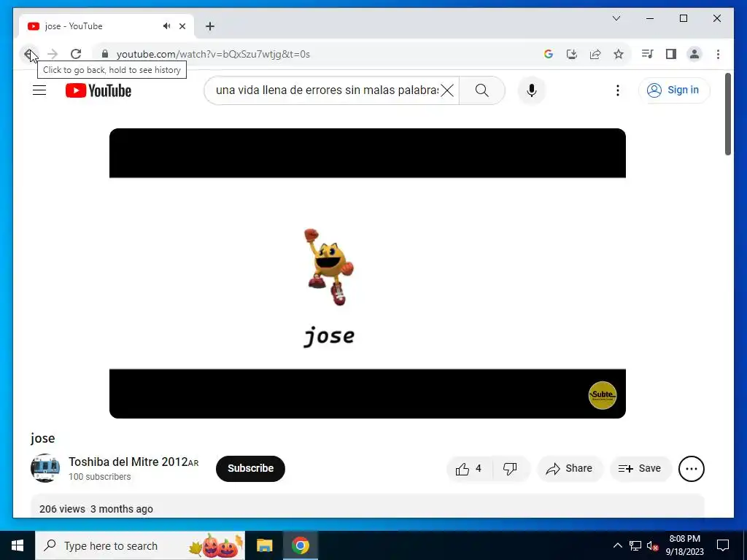Reload the YouTube page
Viewport: 747px width, 560px height.
(x=76, y=54)
